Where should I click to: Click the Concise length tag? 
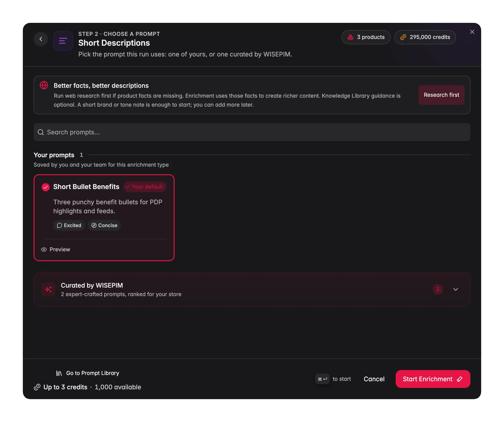[104, 225]
